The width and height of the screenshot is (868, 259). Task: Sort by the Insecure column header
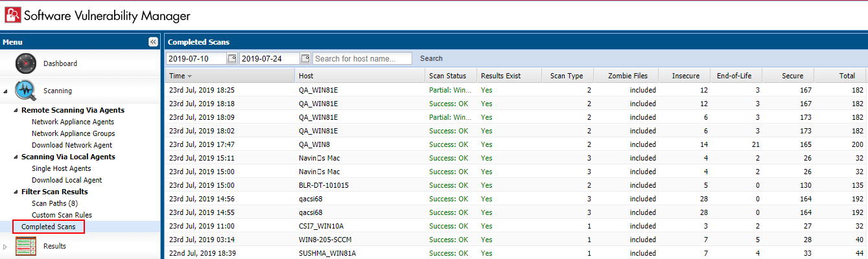685,76
